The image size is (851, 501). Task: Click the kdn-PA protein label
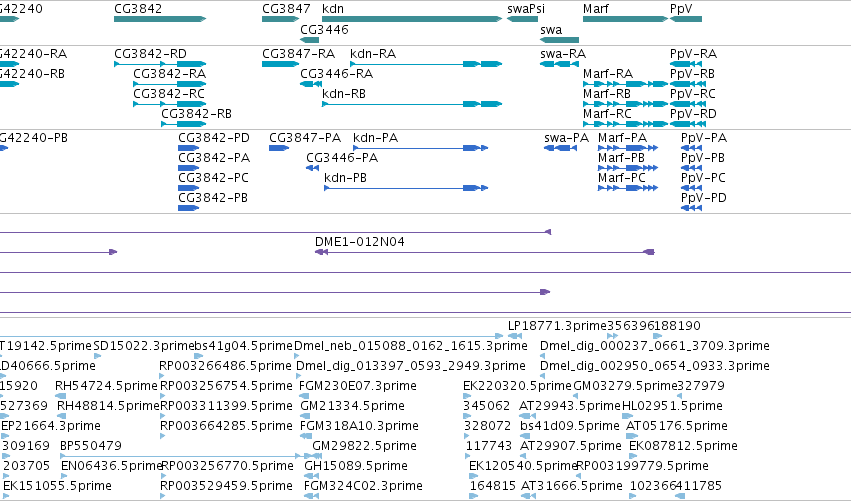tap(376, 138)
